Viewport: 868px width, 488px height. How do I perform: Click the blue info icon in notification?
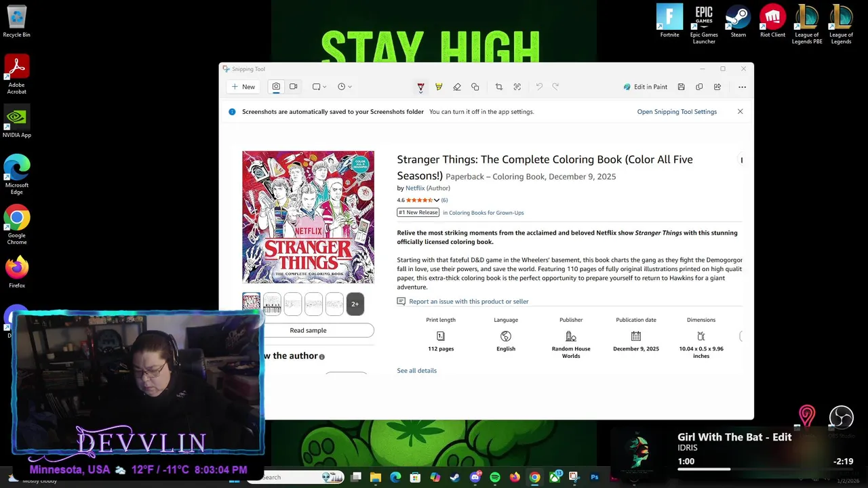(x=232, y=112)
